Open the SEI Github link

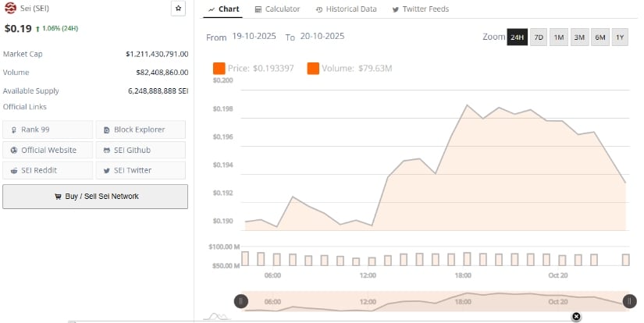coord(141,150)
